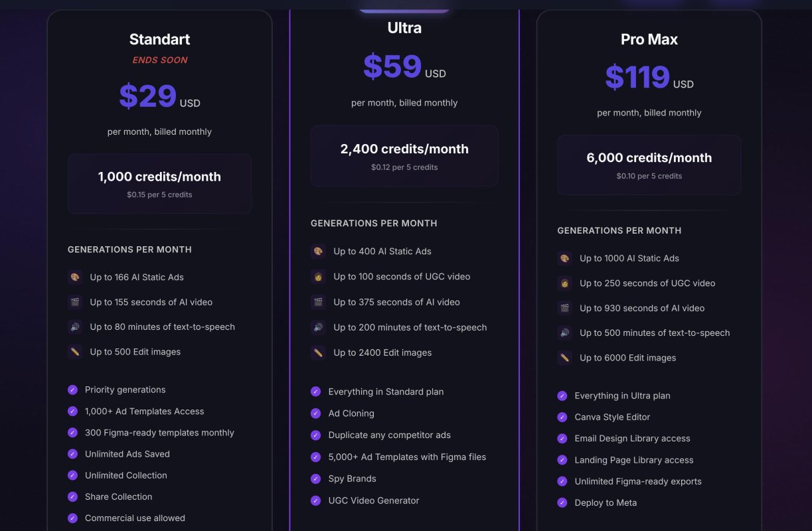Click the palette icon beside 1000 AI Static Ads
This screenshot has height=531, width=812.
564,259
